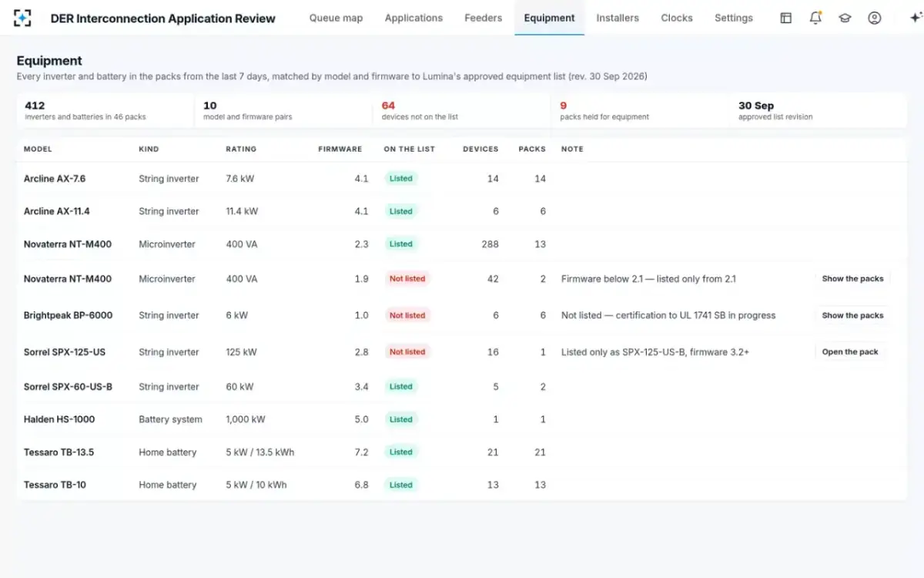Click the sparkle assistant icon
Image resolution: width=924 pixels, height=578 pixels.
click(915, 18)
